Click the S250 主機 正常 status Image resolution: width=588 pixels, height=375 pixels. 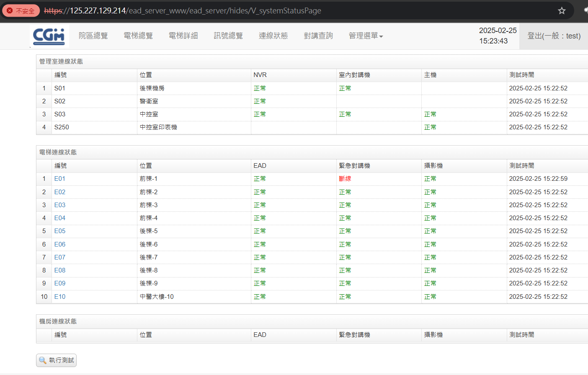[x=430, y=127]
